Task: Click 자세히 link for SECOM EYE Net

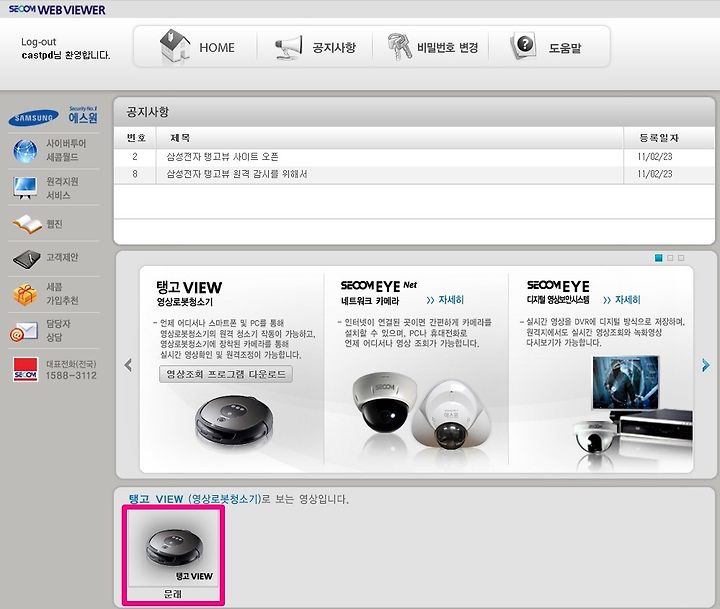Action: tap(445, 300)
